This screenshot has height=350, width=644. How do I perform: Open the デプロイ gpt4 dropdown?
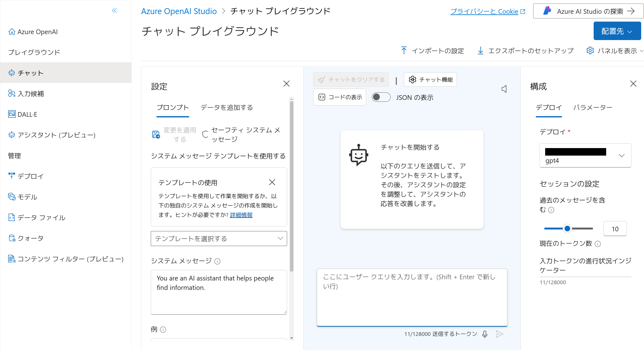(x=585, y=155)
